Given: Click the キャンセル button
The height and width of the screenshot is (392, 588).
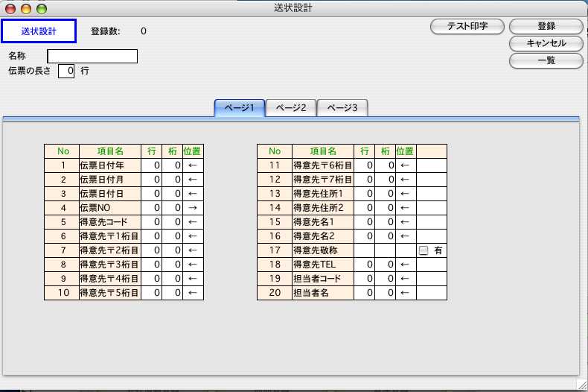Looking at the screenshot, I should [x=546, y=43].
